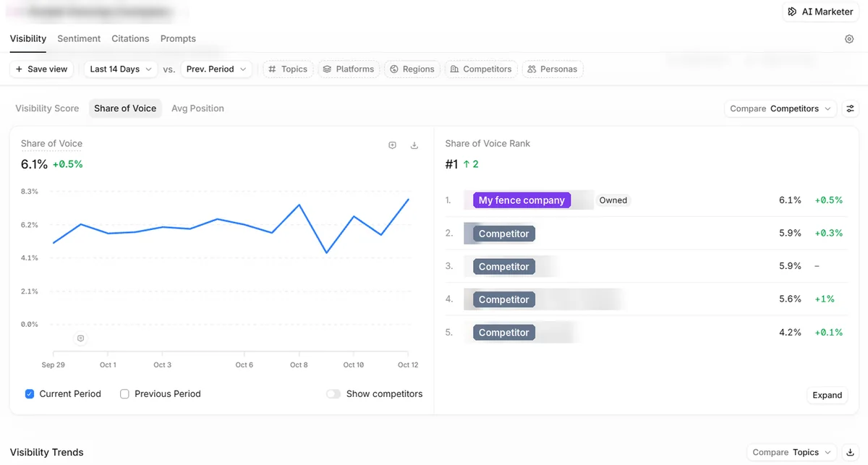
Task: Click the Share of Voice Rank heading
Action: click(488, 144)
